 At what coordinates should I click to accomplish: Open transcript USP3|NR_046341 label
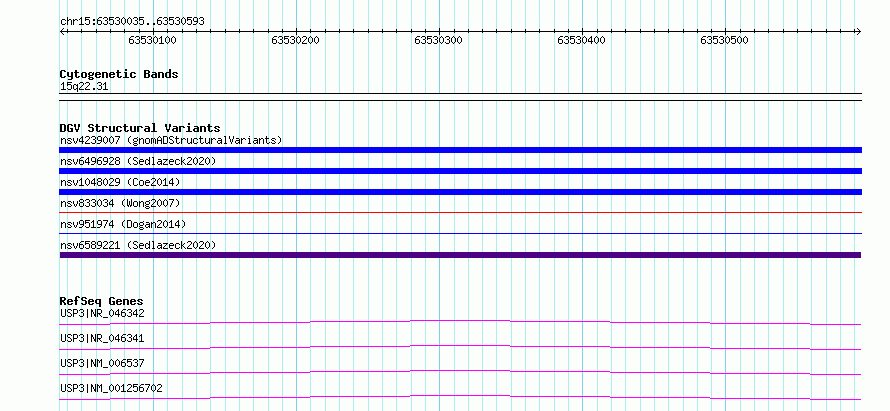pyautogui.click(x=102, y=338)
